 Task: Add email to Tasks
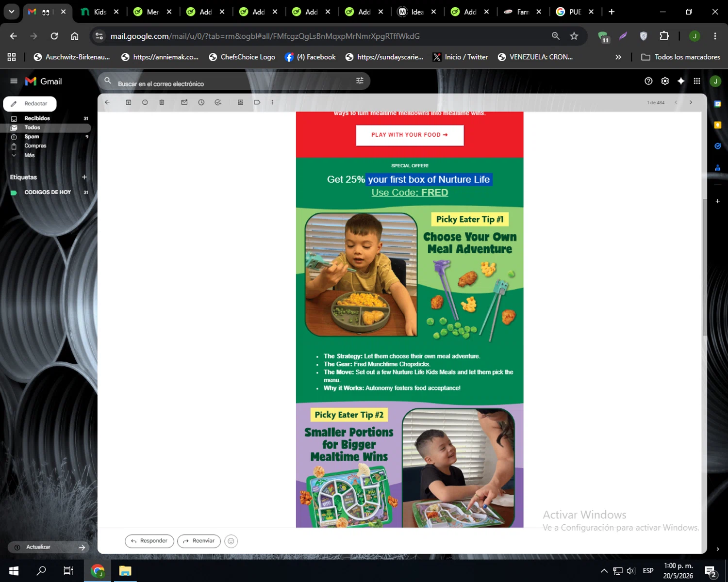[x=218, y=102]
